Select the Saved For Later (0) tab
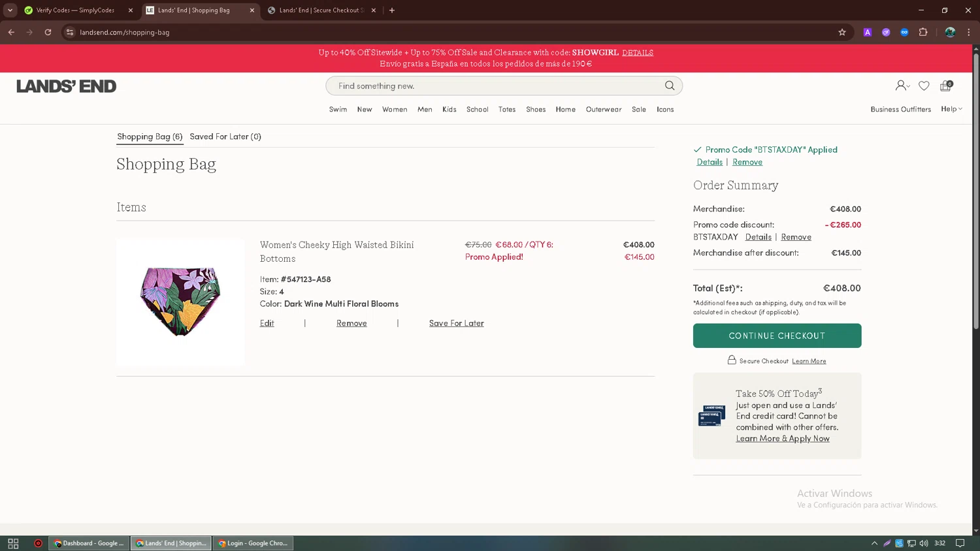Image resolution: width=980 pixels, height=551 pixels. tap(225, 136)
